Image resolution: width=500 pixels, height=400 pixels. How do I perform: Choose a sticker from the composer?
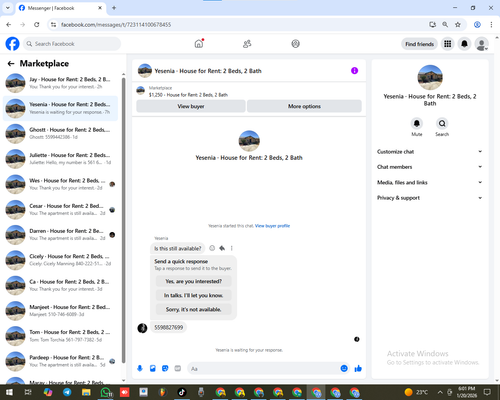[165, 368]
